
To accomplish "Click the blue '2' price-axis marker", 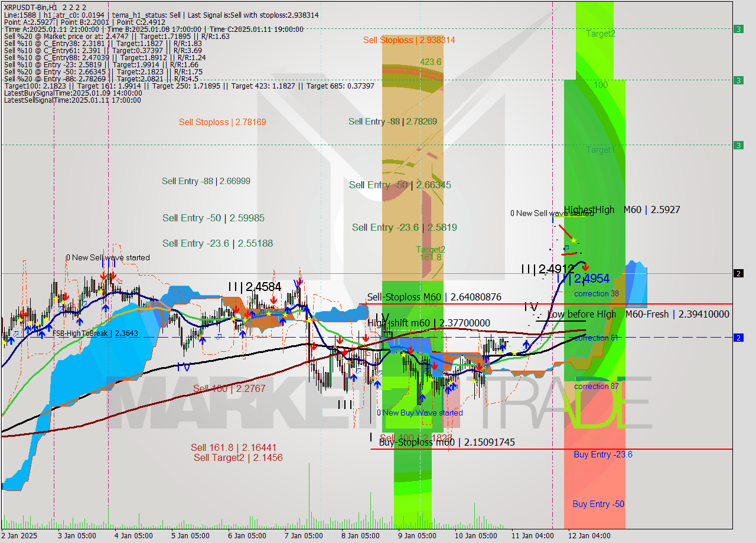I will pos(738,338).
